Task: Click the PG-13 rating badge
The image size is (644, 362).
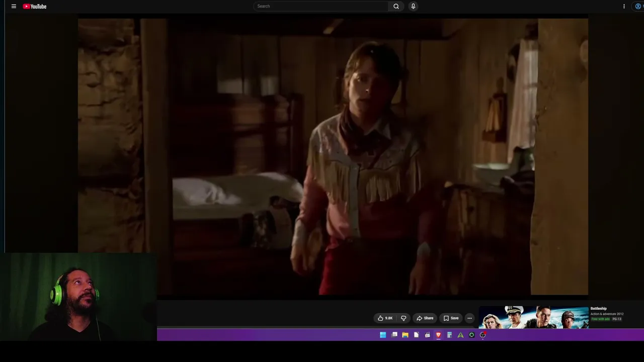Action: (617, 319)
